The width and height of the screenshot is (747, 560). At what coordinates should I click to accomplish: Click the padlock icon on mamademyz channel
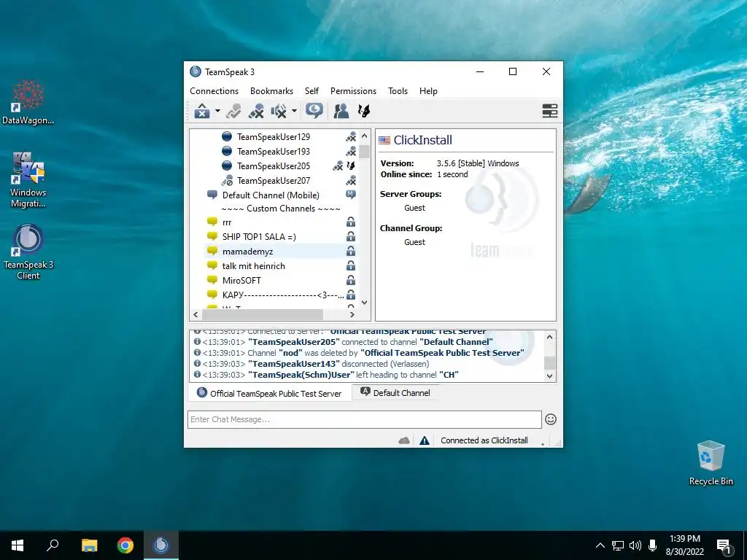351,251
